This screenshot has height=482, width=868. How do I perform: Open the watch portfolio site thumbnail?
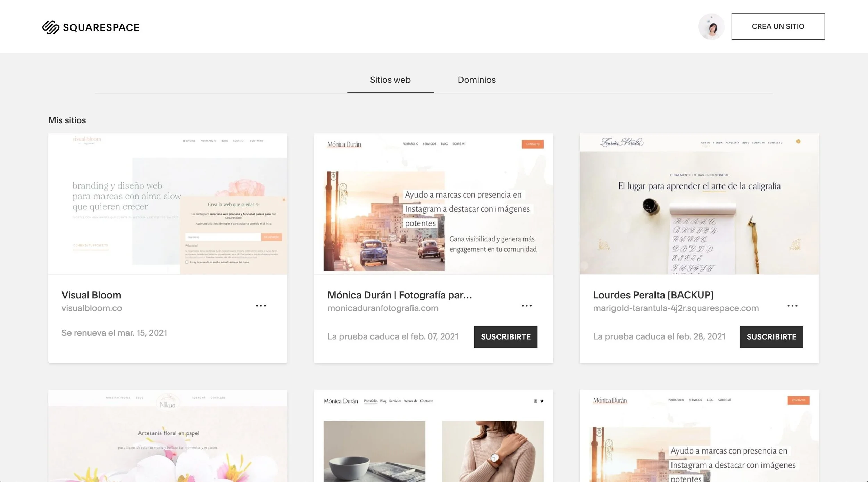pyautogui.click(x=433, y=436)
